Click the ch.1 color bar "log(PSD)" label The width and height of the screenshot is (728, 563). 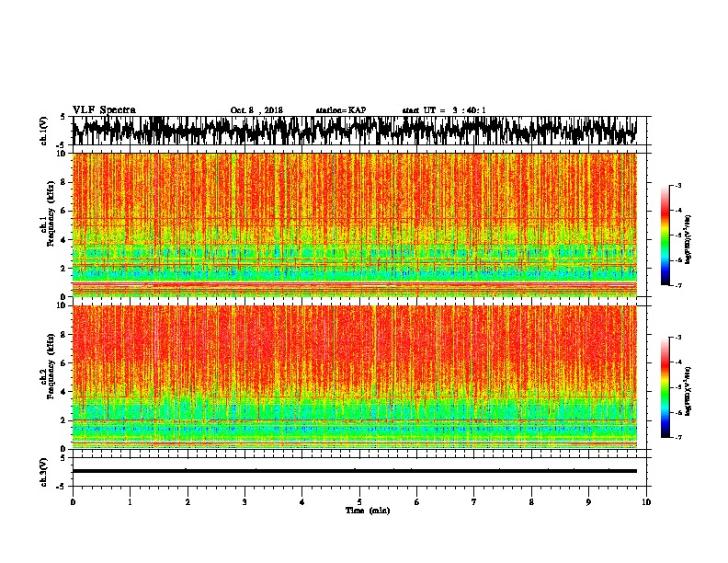(688, 240)
